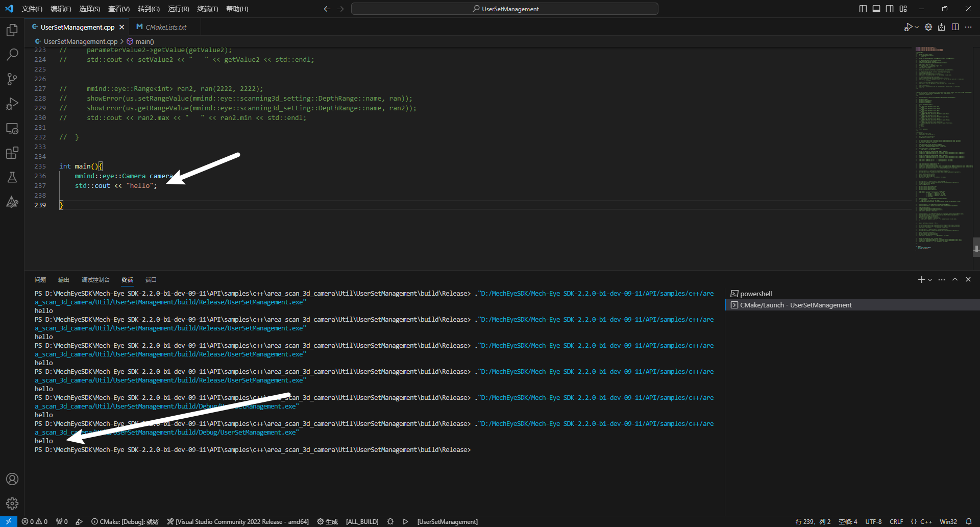Switch to the CMakeLists.txt tab
Viewport: 980px width, 527px height.
click(x=165, y=27)
